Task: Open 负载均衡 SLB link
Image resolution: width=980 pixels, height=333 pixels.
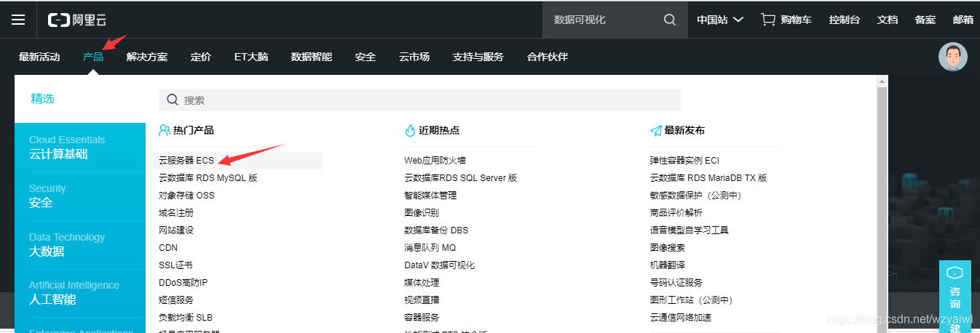Action: coord(186,318)
